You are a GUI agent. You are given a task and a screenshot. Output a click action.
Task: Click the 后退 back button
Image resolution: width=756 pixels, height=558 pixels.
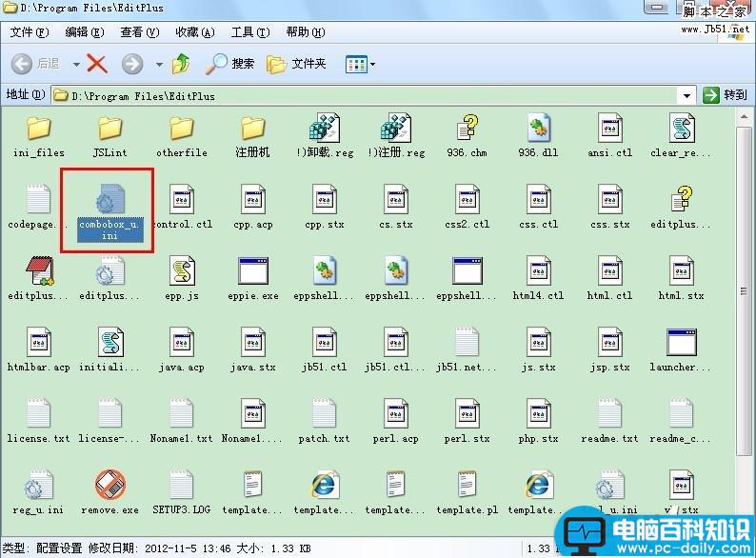click(x=36, y=64)
